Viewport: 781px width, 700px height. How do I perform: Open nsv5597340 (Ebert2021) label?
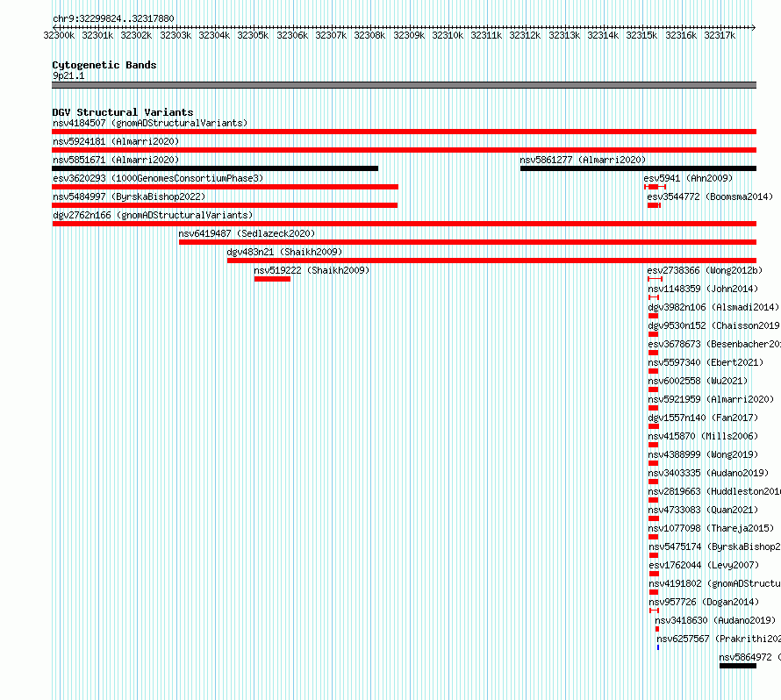click(x=706, y=362)
